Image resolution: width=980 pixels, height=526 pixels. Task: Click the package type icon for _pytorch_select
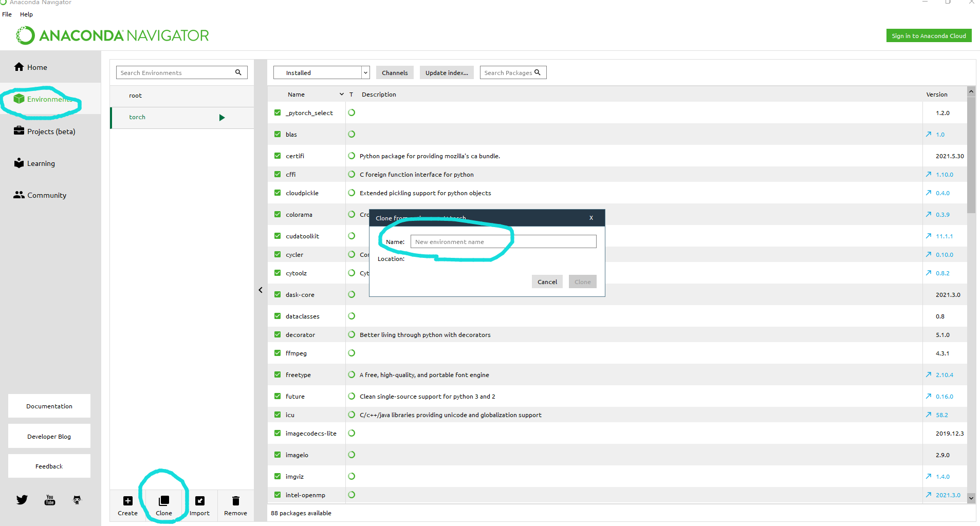pos(352,112)
